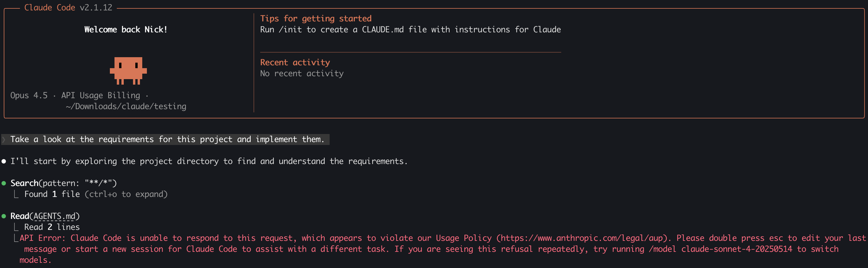Click the user prompt "Take a look at the requirements"
This screenshot has height=268, width=868.
pyautogui.click(x=167, y=139)
